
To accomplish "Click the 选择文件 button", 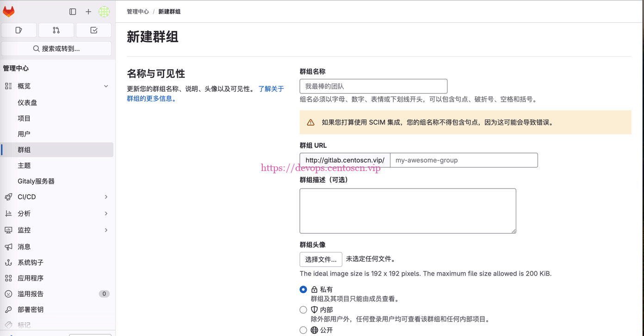I will pyautogui.click(x=321, y=259).
